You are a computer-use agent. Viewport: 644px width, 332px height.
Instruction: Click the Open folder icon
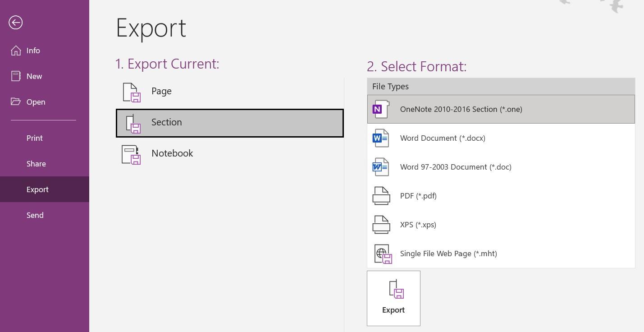click(16, 101)
